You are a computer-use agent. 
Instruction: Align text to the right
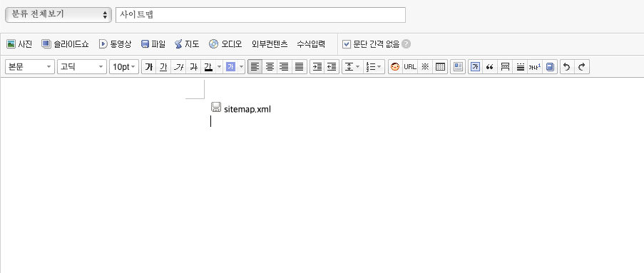pos(285,66)
